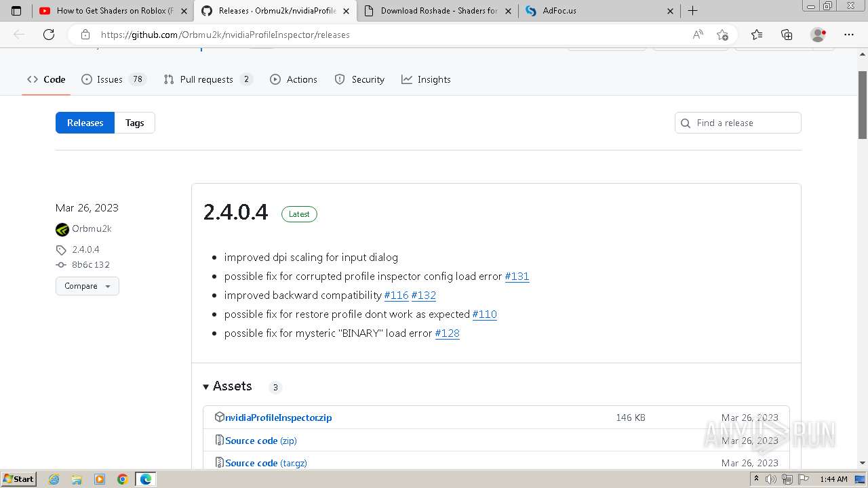Launch Internet Explorer from taskbar

[54, 479]
